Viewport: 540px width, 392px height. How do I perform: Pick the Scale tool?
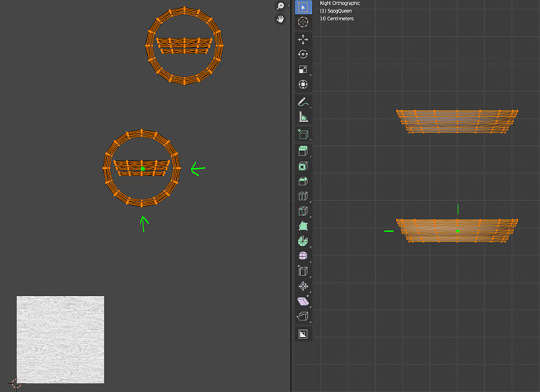tap(303, 69)
